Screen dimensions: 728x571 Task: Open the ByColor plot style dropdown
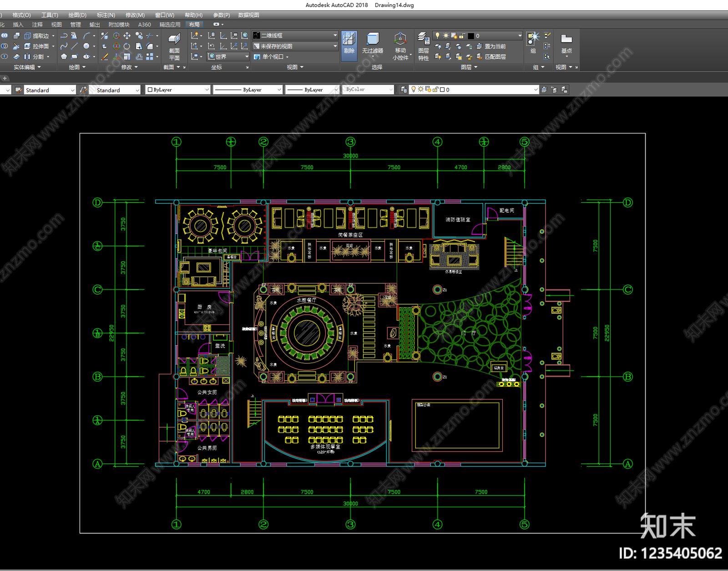pyautogui.click(x=369, y=90)
